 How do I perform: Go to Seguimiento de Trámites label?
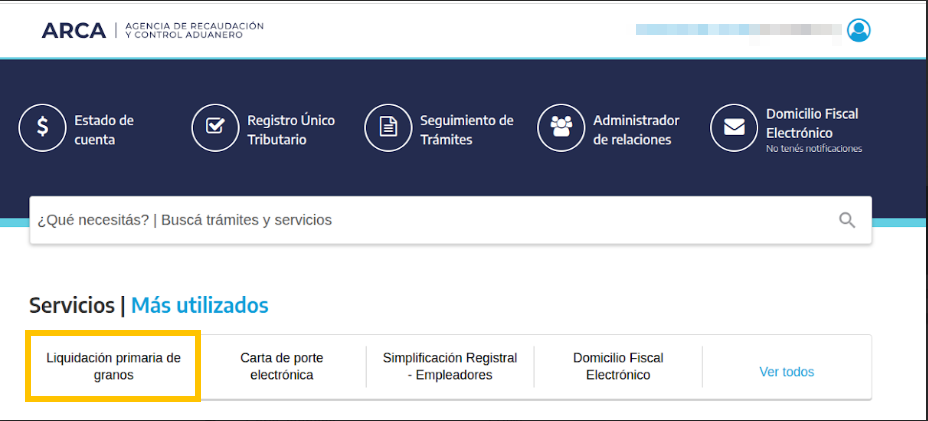tap(466, 130)
